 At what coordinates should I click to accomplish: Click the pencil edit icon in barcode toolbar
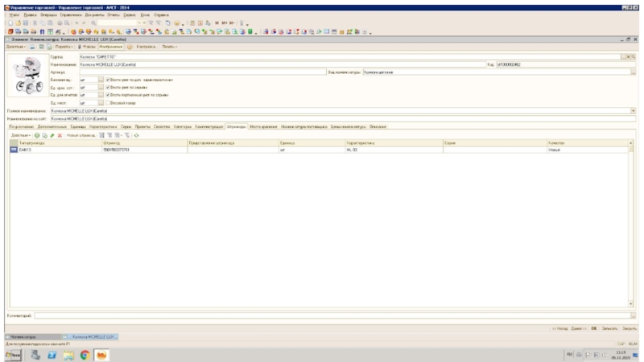(x=52, y=134)
